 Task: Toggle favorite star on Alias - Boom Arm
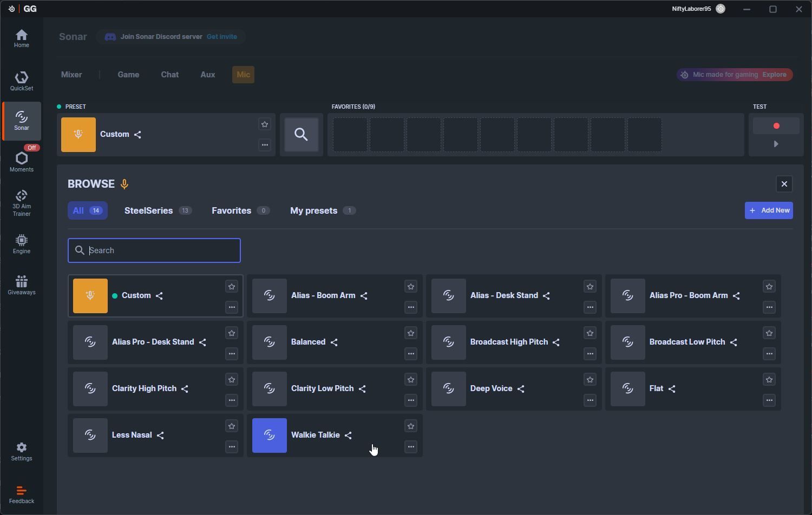click(x=411, y=287)
